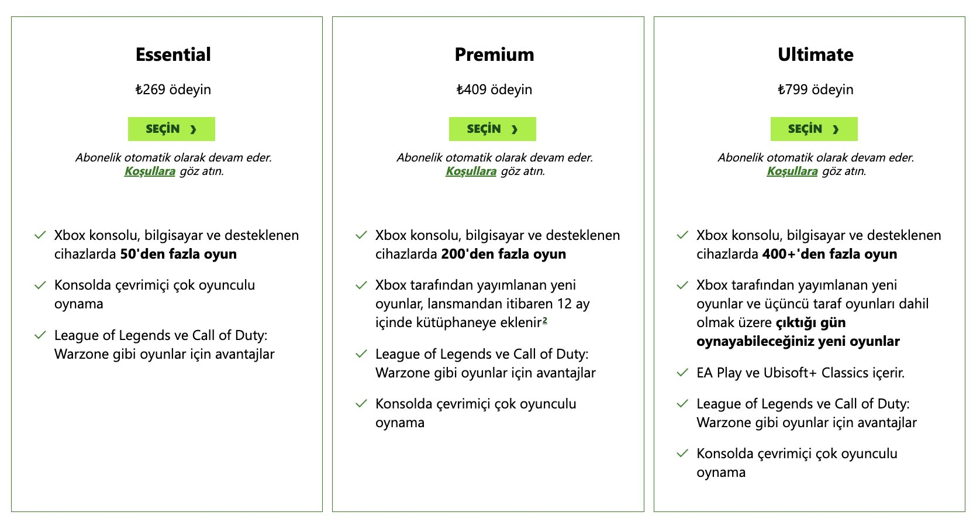Open Koşullara link under Ultimate plan

tap(792, 171)
